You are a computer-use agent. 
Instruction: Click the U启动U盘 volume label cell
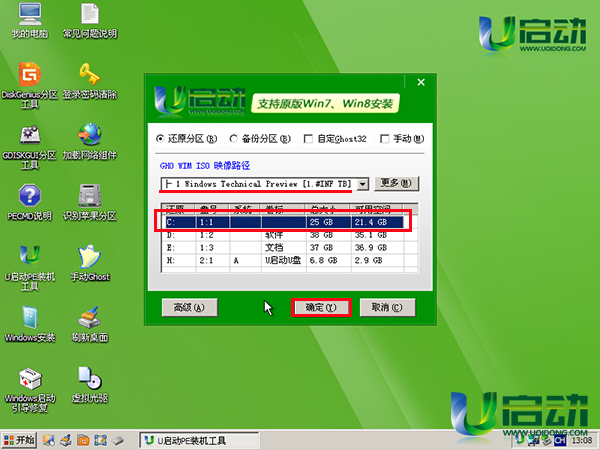pyautogui.click(x=283, y=260)
